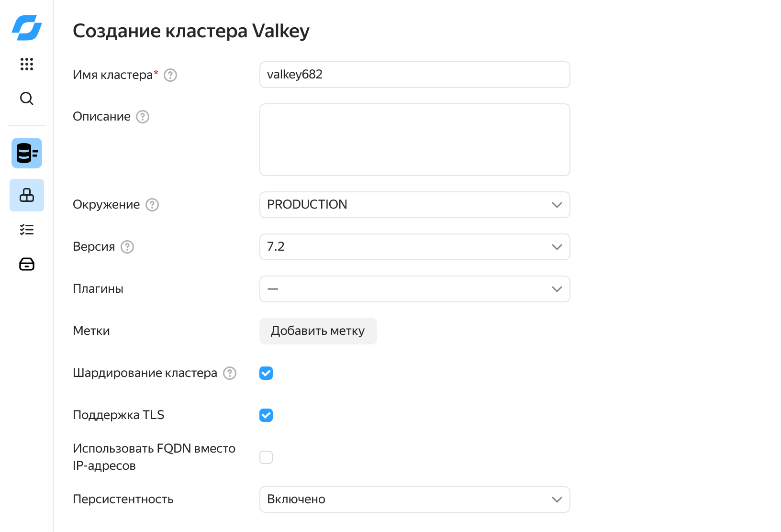Expand the Версия dropdown showing 7.2

point(414,247)
